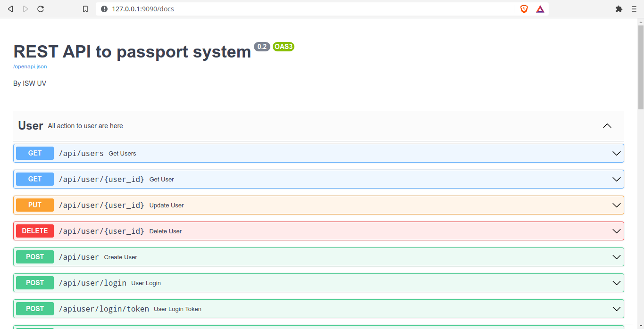Expand the GET /api/users endpoint
Image resolution: width=644 pixels, height=329 pixels.
pos(616,153)
